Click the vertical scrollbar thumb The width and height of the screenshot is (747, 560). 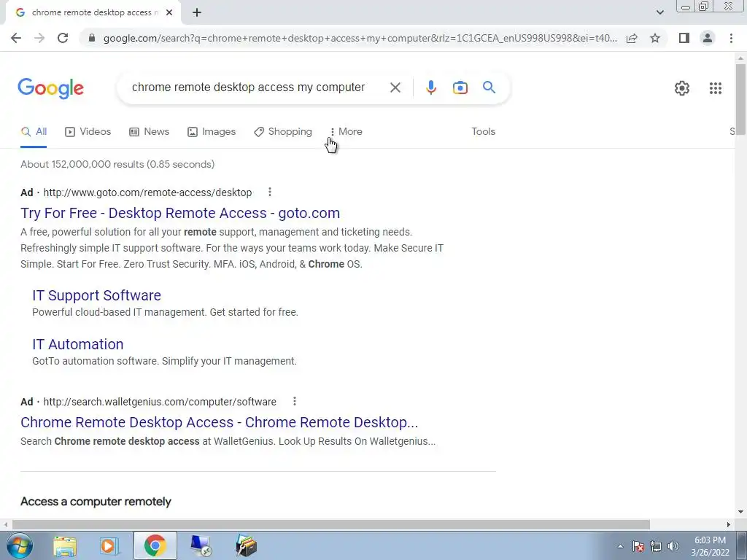(x=740, y=99)
